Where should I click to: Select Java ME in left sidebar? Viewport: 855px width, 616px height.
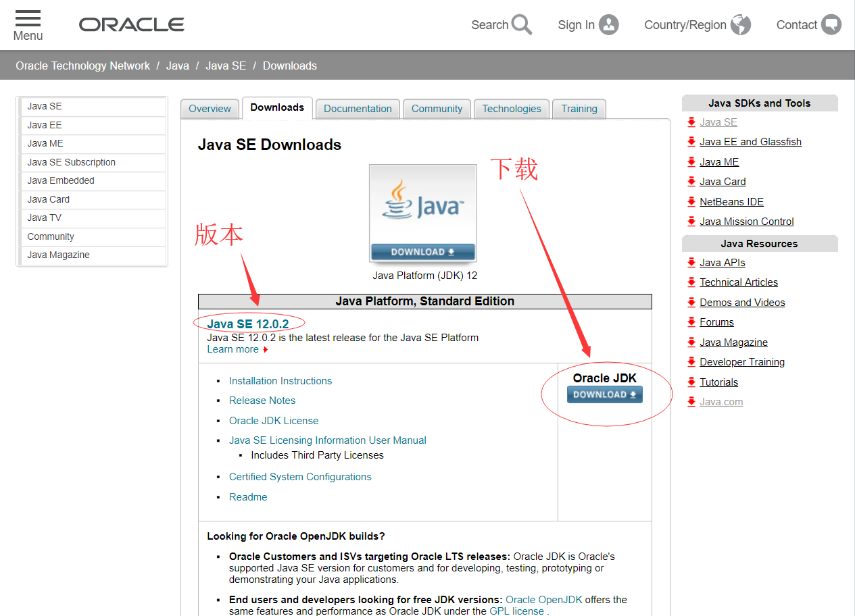(93, 144)
